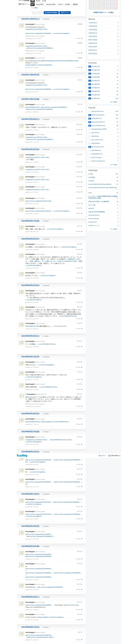Switch sort order to 朝→夜
The image size is (138, 644).
[x=38, y=1]
